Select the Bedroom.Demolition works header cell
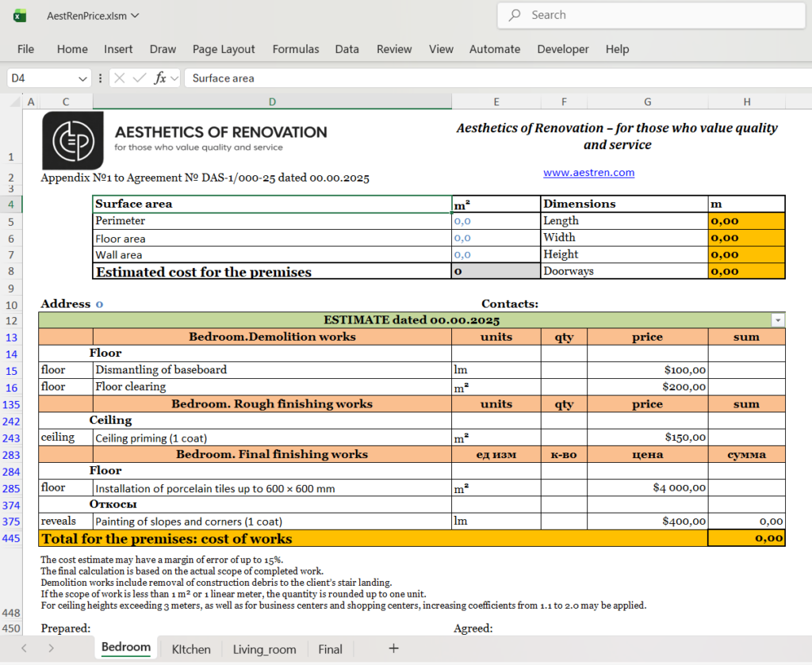Image resolution: width=812 pixels, height=665 pixels. pos(273,337)
